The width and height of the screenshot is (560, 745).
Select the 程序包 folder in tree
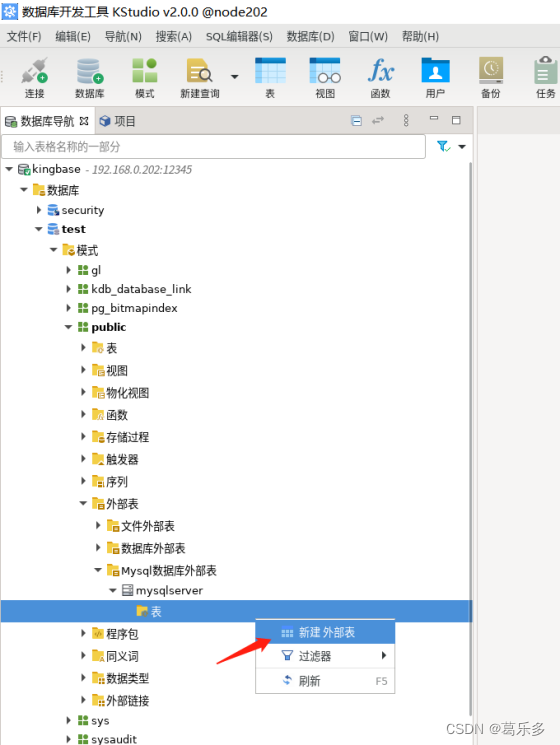click(115, 633)
